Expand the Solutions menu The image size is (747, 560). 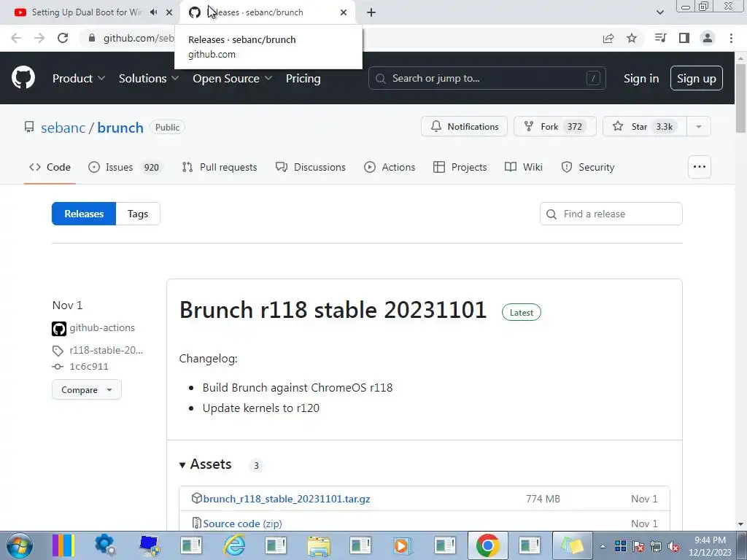(x=149, y=79)
